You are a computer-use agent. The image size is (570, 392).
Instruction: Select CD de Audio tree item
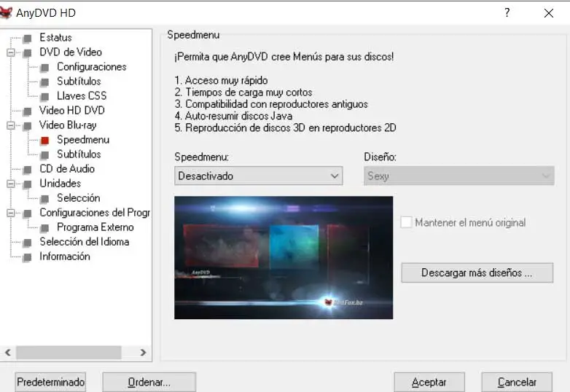point(67,169)
